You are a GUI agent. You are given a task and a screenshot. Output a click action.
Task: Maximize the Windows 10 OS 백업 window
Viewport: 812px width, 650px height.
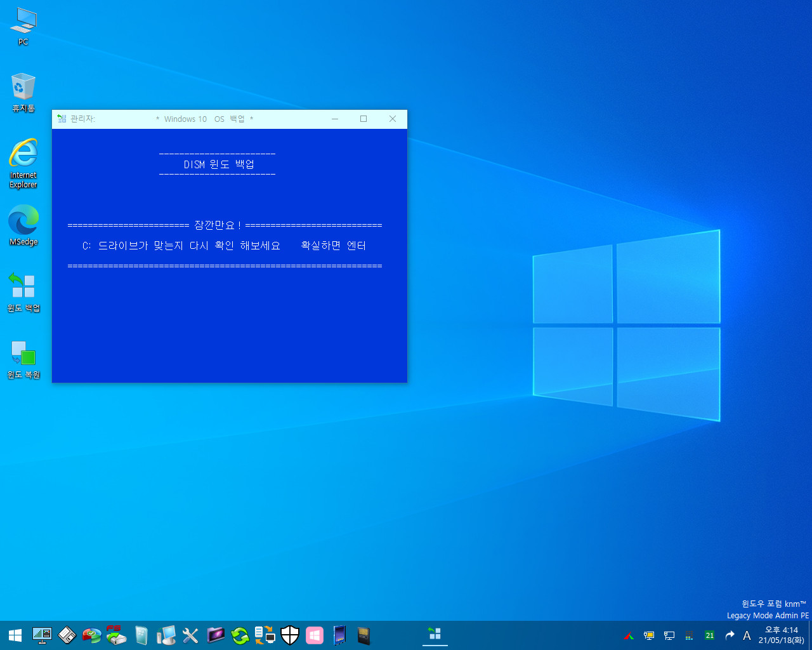[363, 119]
